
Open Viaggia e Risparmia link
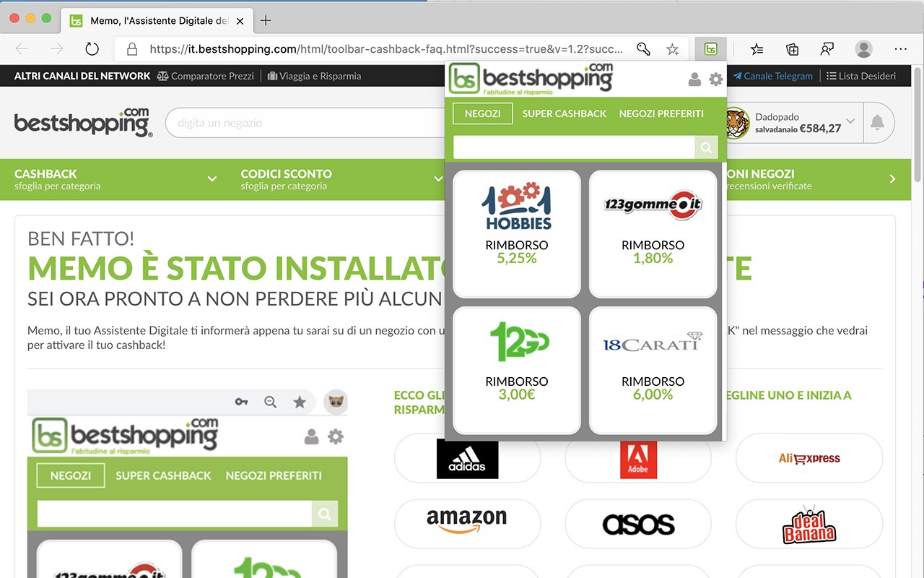(x=314, y=76)
